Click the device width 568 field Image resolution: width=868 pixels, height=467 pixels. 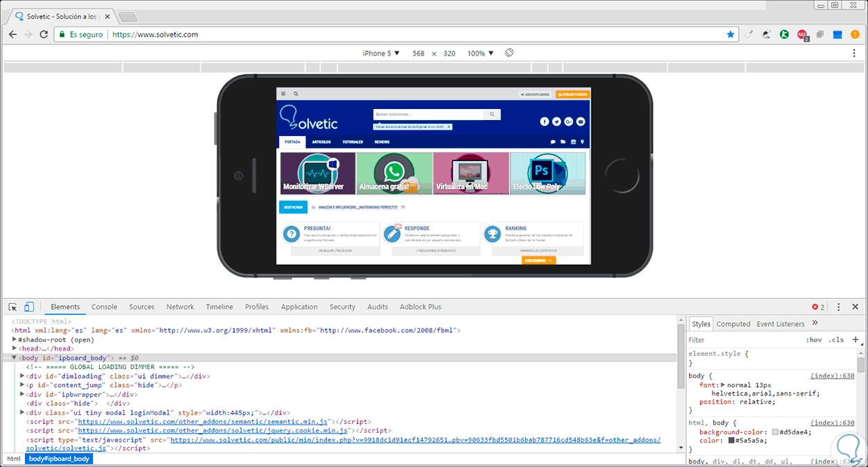418,53
